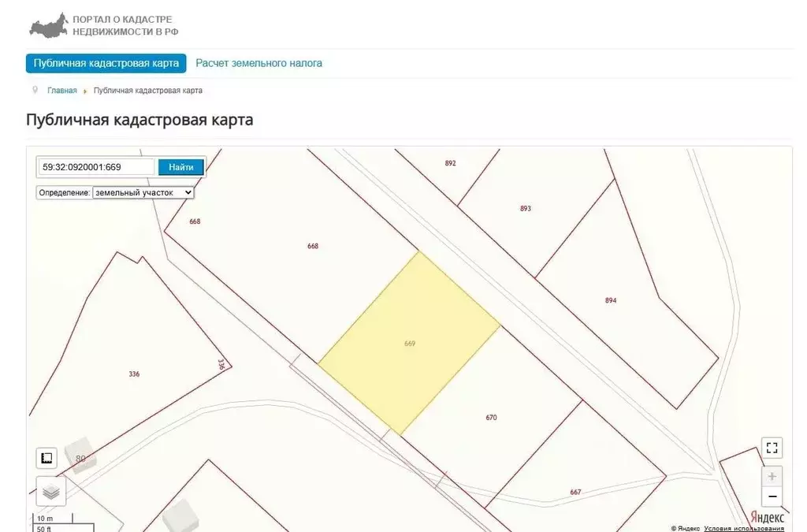The image size is (807, 532).
Task: Click on parcel 670 on the map
Action: click(491, 417)
